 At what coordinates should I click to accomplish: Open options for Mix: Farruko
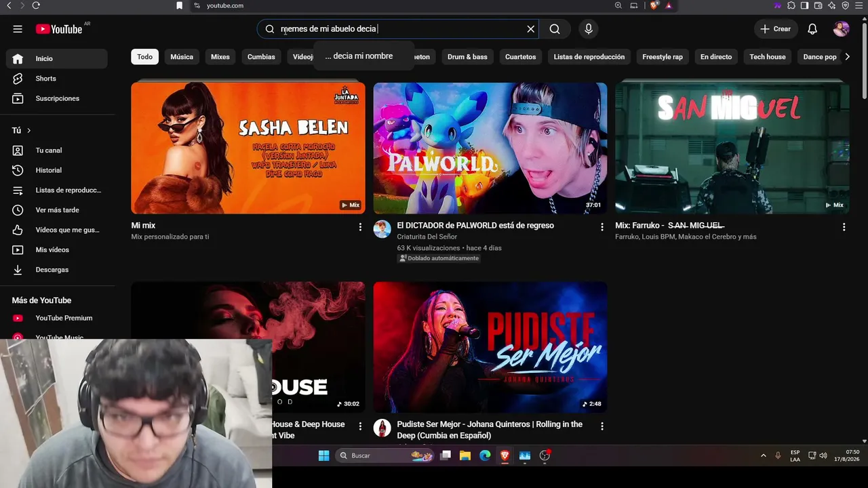point(844,227)
